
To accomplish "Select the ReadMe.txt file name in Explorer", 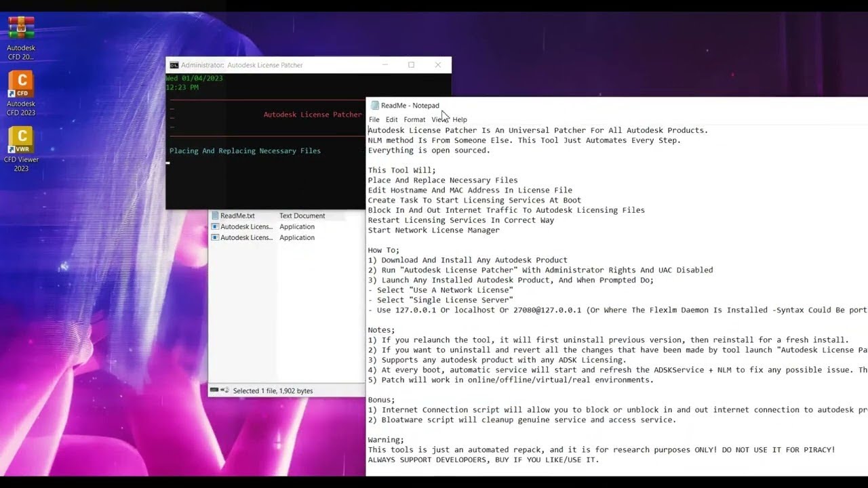I will (x=237, y=216).
